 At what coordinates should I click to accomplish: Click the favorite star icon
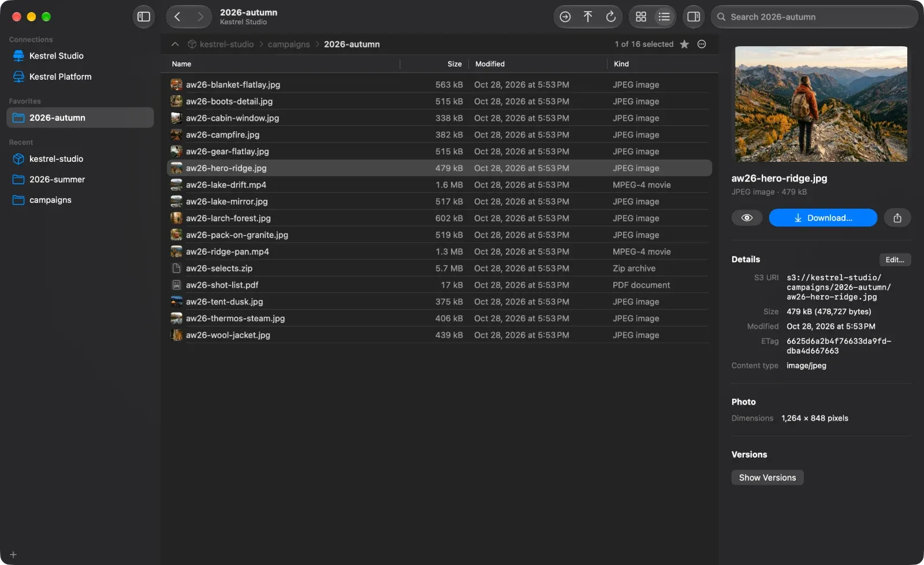tap(684, 44)
